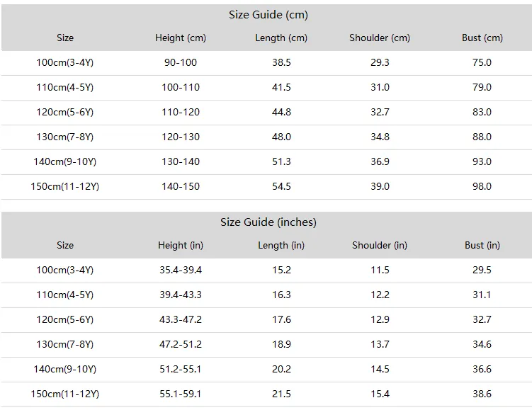Select the Bust (in) column header

pyautogui.click(x=482, y=246)
